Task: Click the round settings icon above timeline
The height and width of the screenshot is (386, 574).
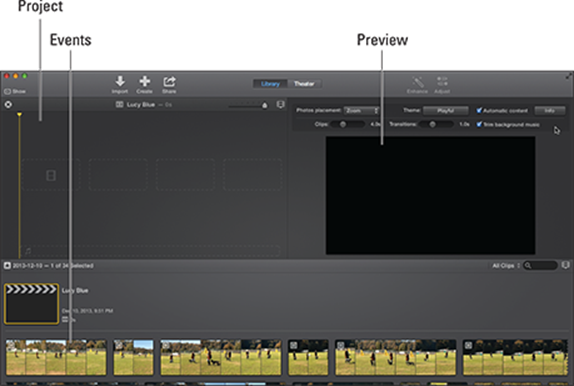Action: tap(8, 105)
